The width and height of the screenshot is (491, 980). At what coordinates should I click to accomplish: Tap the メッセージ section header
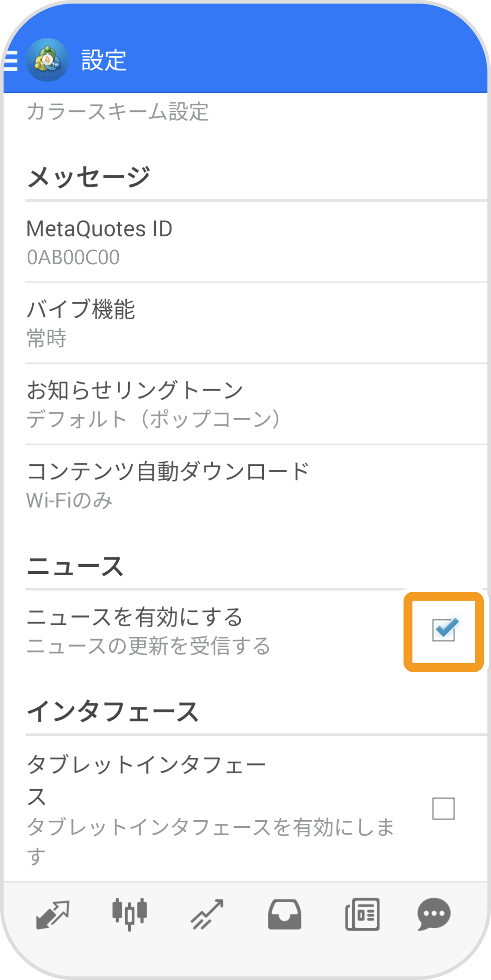tap(88, 177)
